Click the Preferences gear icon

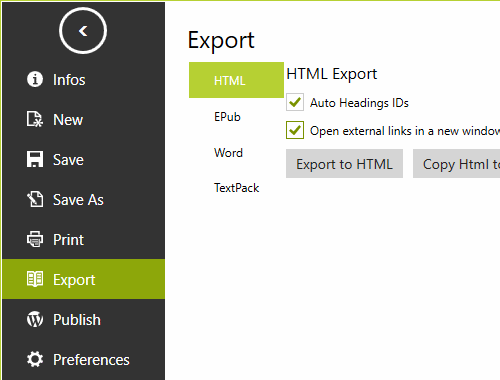[x=35, y=359]
